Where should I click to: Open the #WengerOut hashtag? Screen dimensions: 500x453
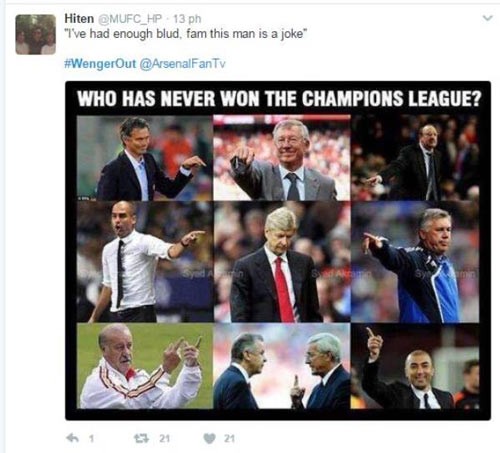click(100, 63)
